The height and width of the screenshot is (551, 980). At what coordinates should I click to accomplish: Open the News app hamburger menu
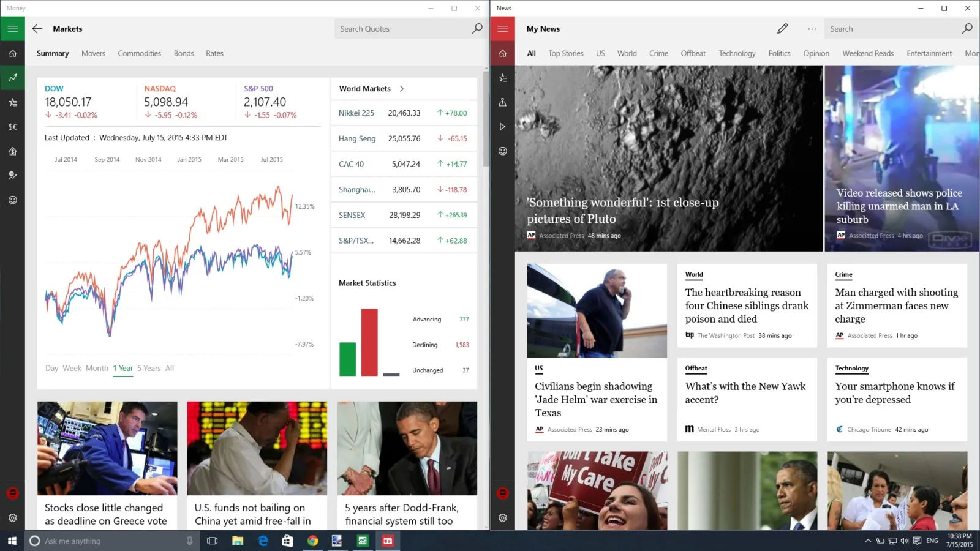[x=502, y=29]
